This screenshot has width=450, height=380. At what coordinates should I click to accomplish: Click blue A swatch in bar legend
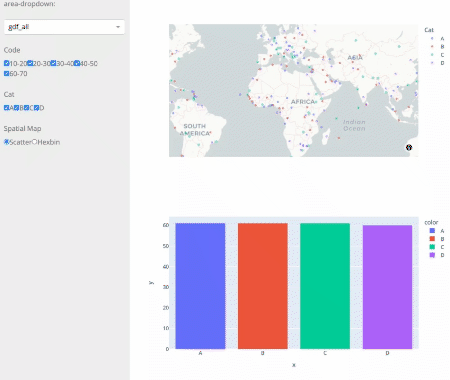[x=432, y=231]
